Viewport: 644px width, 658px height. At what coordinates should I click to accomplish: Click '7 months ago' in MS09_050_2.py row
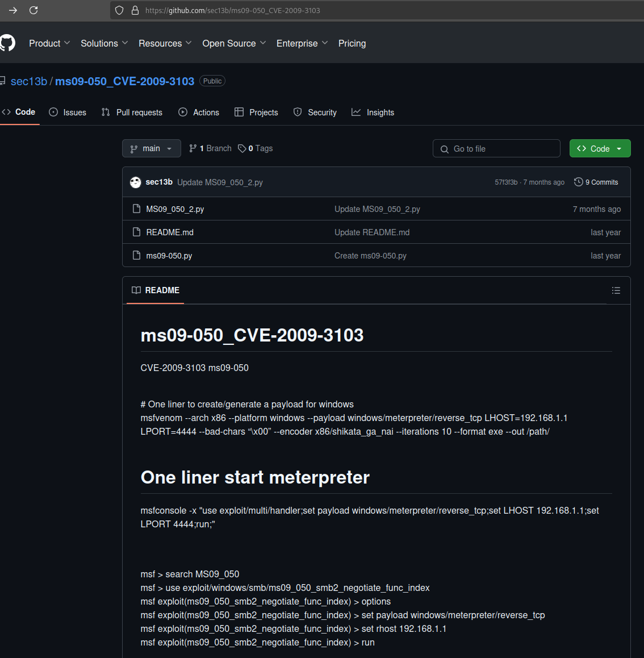click(x=597, y=209)
